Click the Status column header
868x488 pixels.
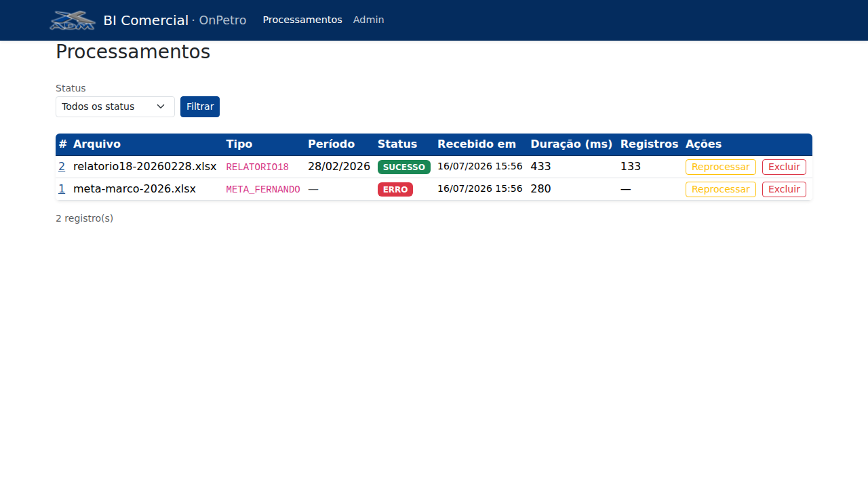tap(397, 144)
